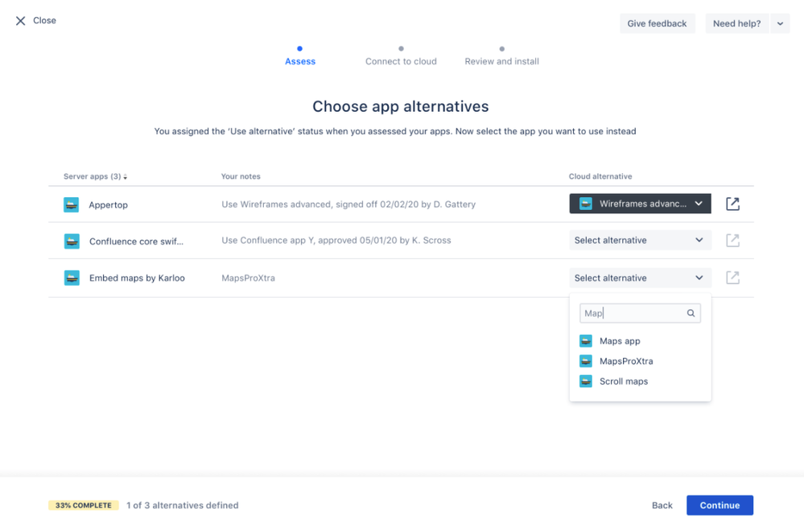Click the Give feedback button
Viewport: 804px width, 532px height.
pyautogui.click(x=657, y=23)
